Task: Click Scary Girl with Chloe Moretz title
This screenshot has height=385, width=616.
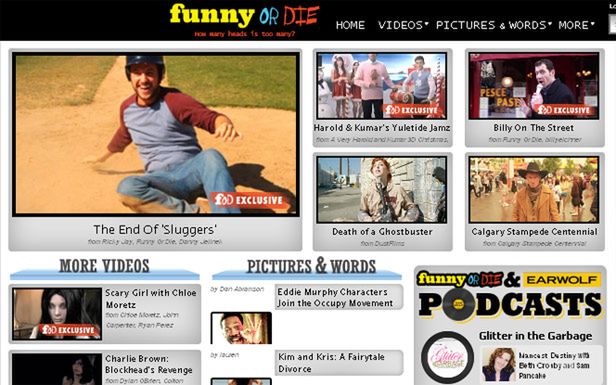Action: click(x=151, y=299)
